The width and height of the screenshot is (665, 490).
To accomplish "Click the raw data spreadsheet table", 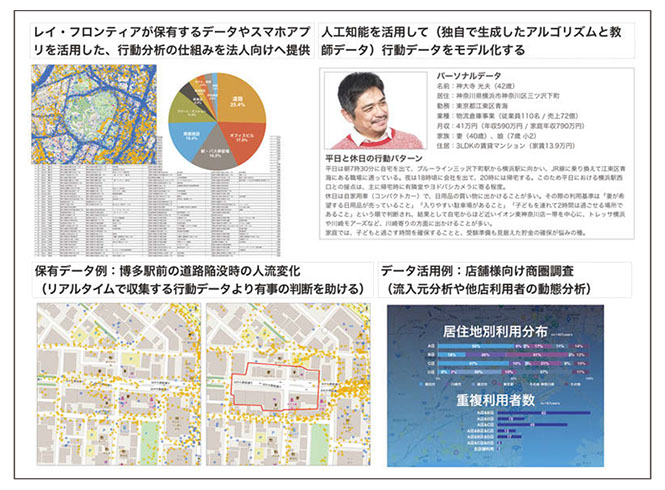I will point(157,210).
